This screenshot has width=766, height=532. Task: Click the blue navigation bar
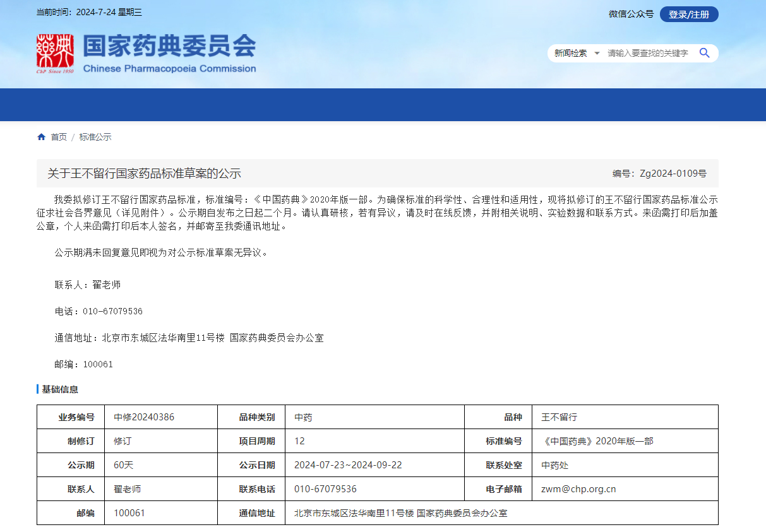[383, 105]
